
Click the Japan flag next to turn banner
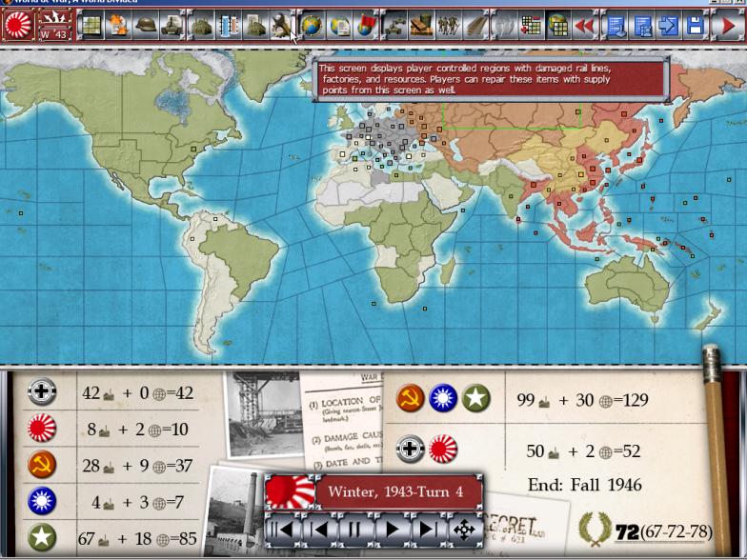click(x=290, y=491)
